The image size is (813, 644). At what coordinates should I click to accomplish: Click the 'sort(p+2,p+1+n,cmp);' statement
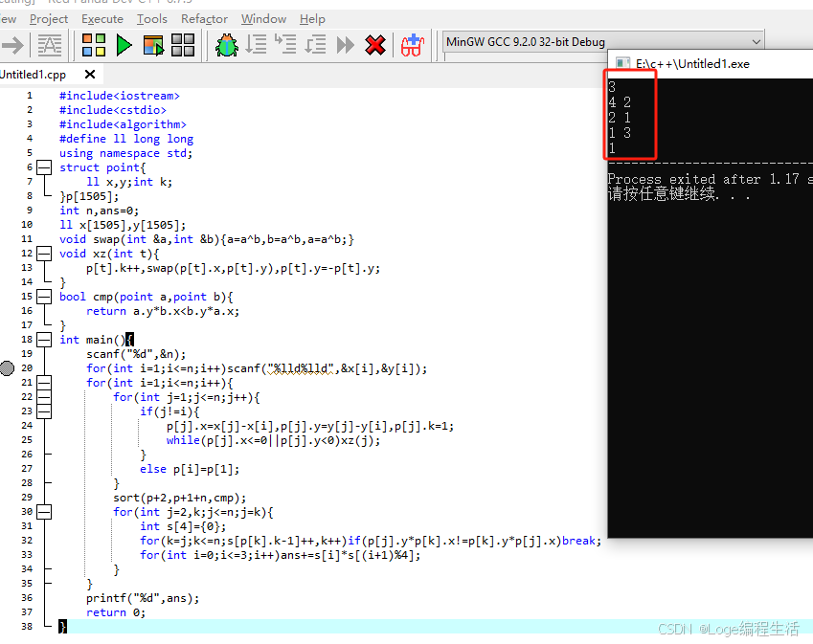click(x=179, y=498)
